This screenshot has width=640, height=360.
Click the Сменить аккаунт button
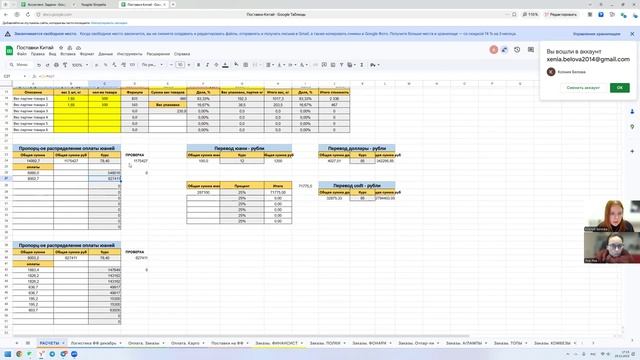click(x=583, y=88)
